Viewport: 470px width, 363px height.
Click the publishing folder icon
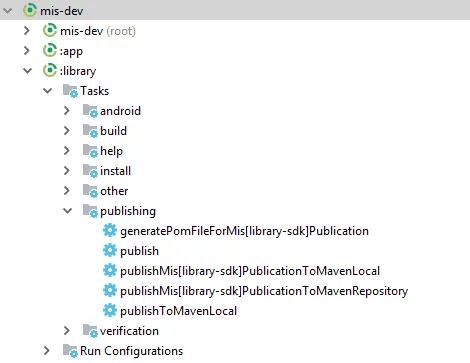(90, 211)
